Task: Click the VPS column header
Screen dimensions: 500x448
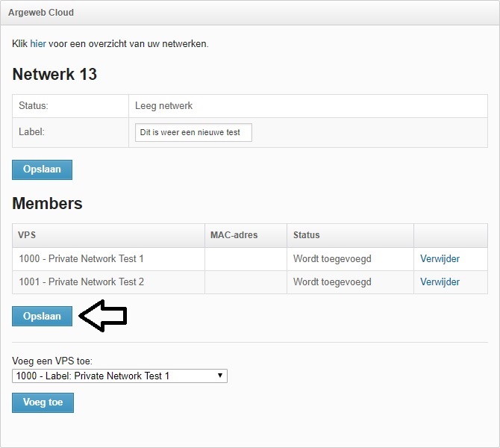Action: (x=108, y=235)
